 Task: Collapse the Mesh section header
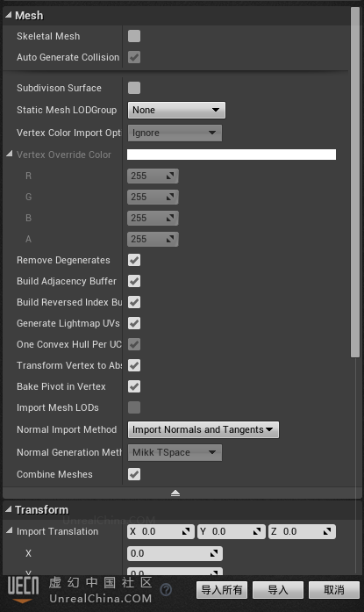(8, 15)
